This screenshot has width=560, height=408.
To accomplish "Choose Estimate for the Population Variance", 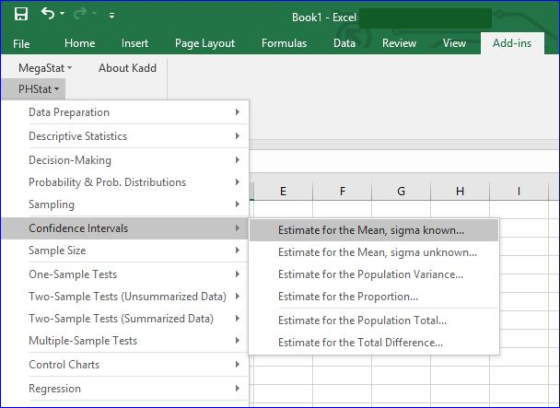I will click(x=374, y=274).
